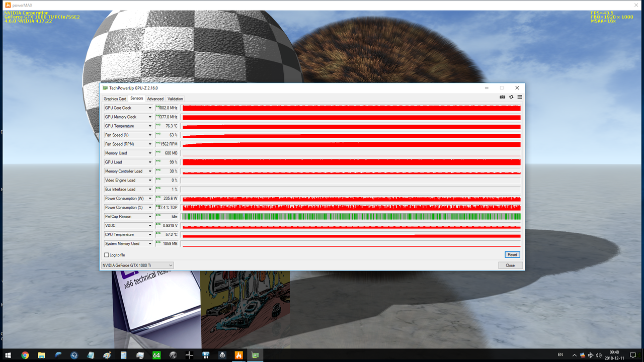Image resolution: width=644 pixels, height=362 pixels.
Task: Switch to the Graphics Card tab
Action: coord(115,99)
